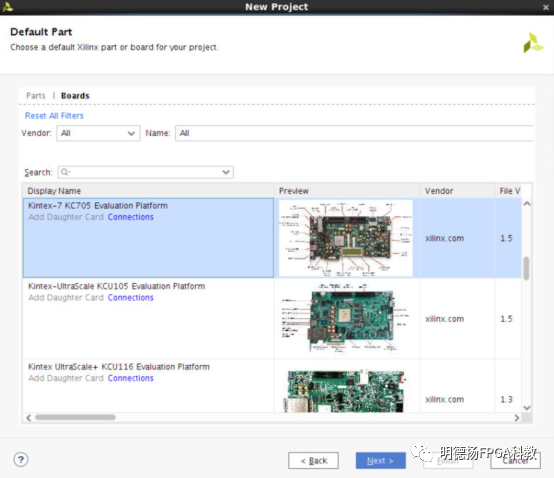Click the search magnifier icon
Viewport: 554px width, 478px height.
[65, 172]
